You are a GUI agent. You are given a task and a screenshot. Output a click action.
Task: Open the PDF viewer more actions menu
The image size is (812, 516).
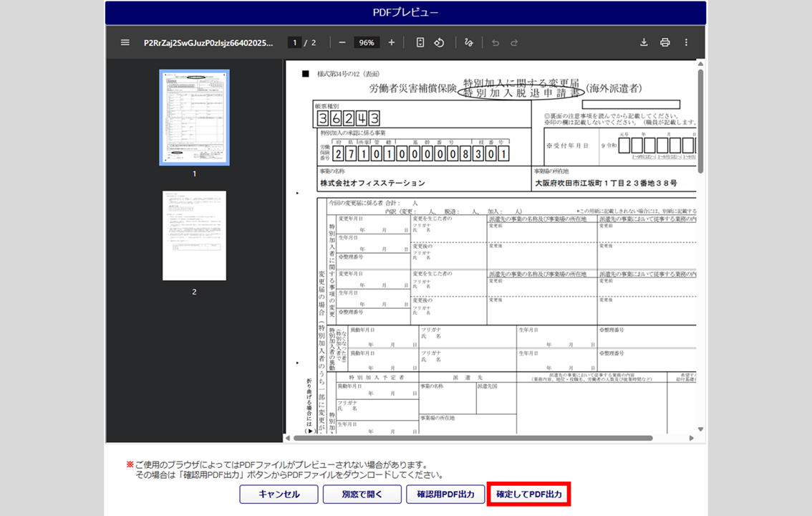(x=686, y=43)
